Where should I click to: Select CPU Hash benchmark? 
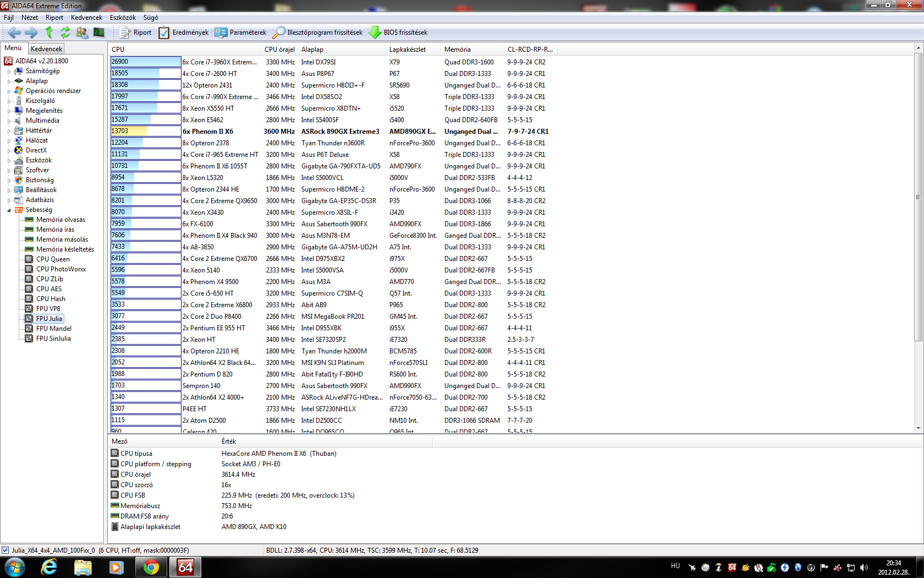coord(51,299)
